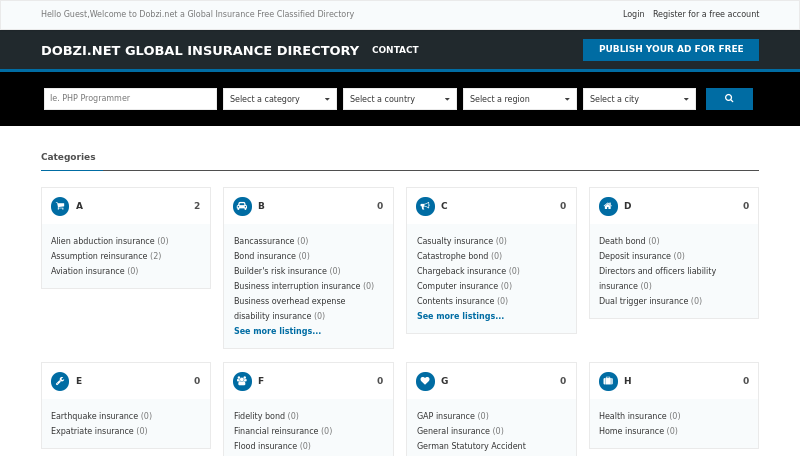
Task: Click the people group icon for category F
Action: (x=242, y=382)
